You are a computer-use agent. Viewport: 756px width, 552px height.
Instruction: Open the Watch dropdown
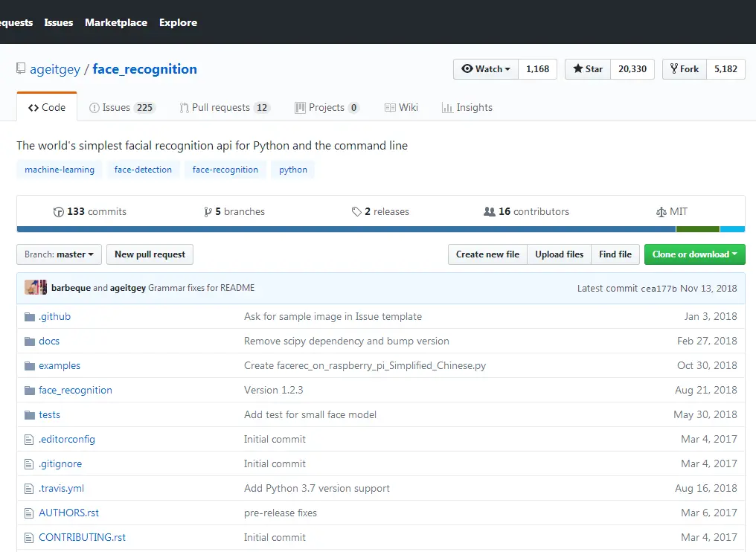(485, 69)
